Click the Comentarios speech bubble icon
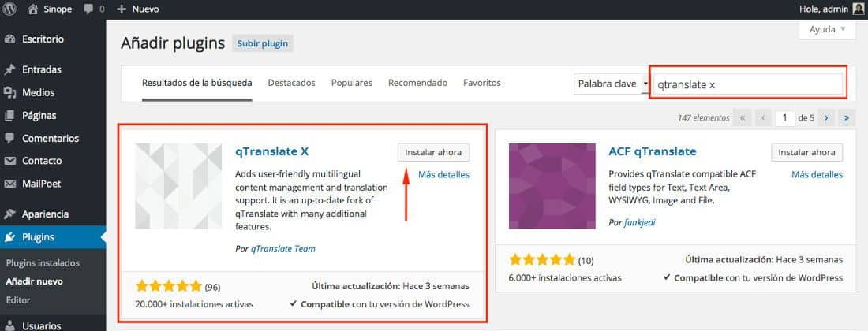868x331 pixels. click(x=9, y=138)
